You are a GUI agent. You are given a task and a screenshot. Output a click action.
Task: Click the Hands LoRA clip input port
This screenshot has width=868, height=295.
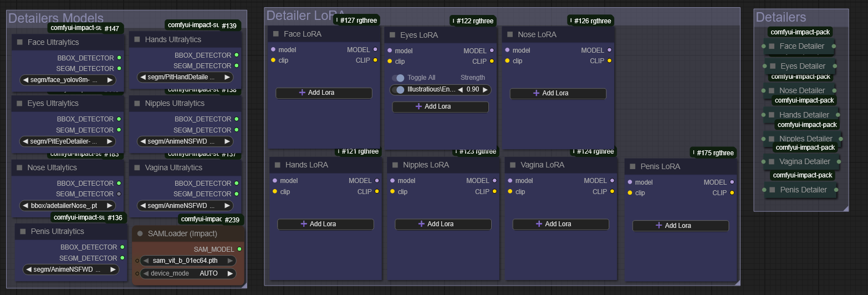coord(275,191)
